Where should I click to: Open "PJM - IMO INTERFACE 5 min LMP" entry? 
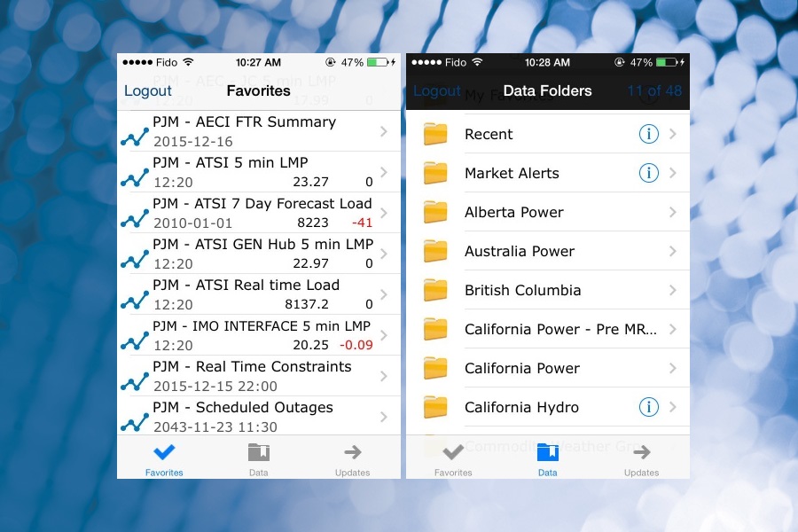tap(259, 335)
